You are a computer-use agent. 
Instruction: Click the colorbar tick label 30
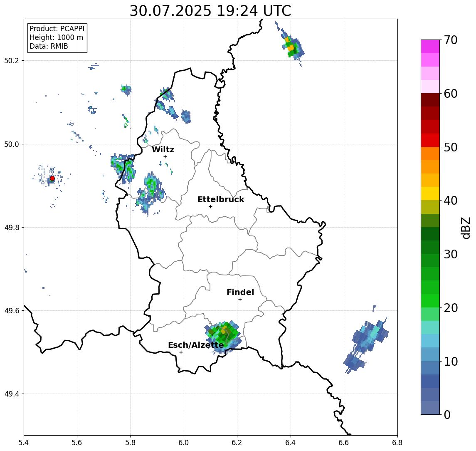click(x=451, y=254)
